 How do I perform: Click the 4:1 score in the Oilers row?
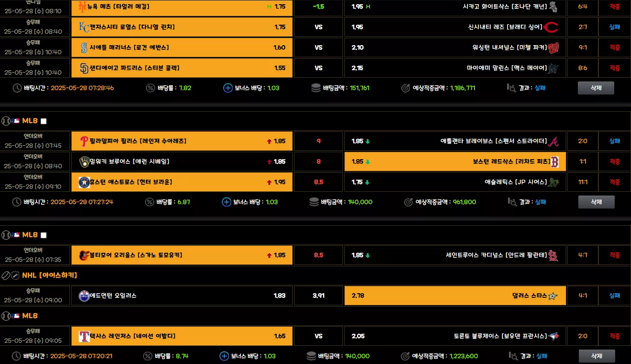583,296
